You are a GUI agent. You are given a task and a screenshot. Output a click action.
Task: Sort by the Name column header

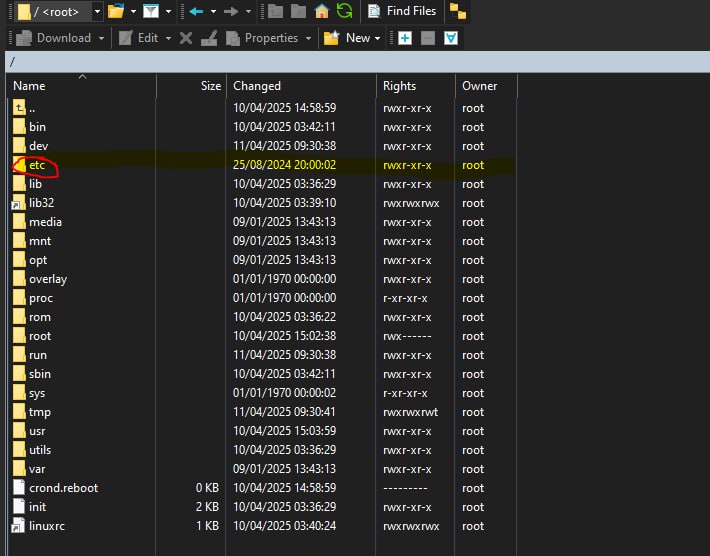click(x=82, y=86)
